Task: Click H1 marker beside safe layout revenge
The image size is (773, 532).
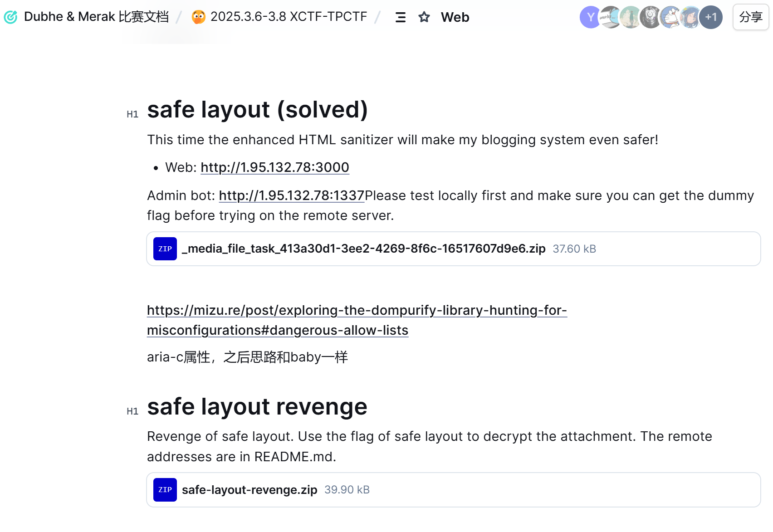Action: coord(132,411)
